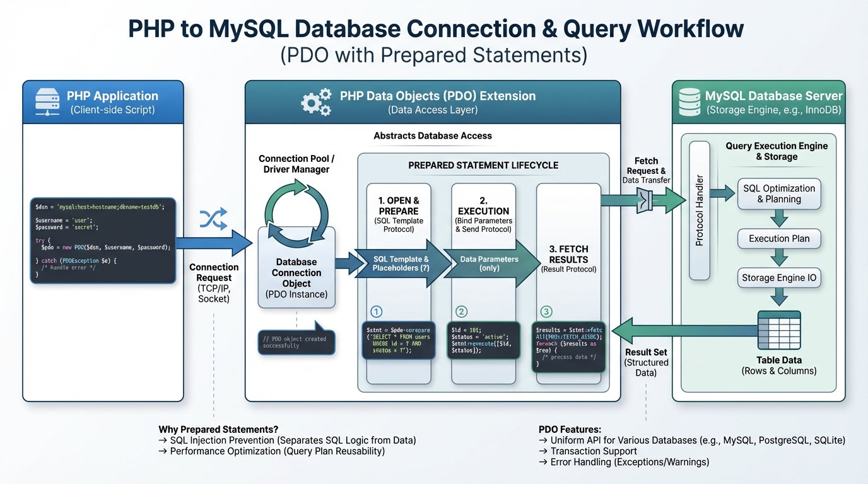Click the SQL Template & Placeholders arrow
The image size is (868, 484).
tap(401, 263)
